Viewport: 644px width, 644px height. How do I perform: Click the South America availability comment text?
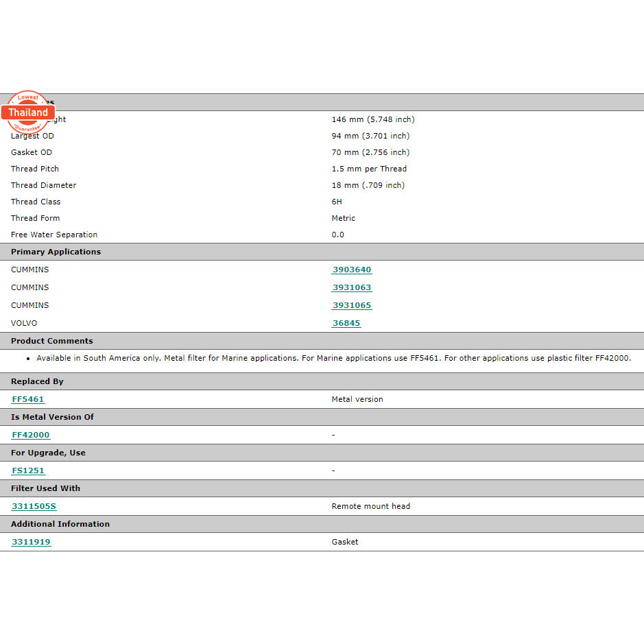coord(333,358)
